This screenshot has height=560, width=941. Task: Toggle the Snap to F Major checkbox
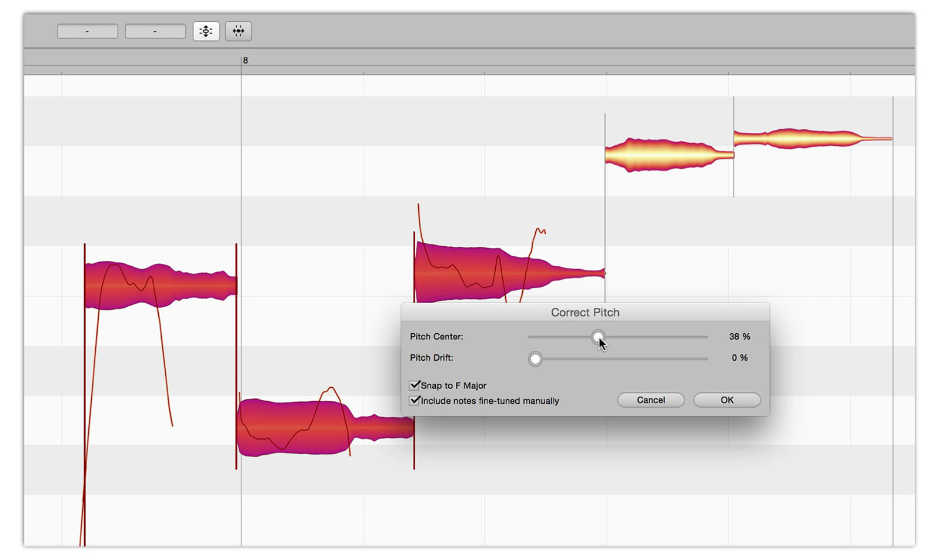(x=415, y=385)
